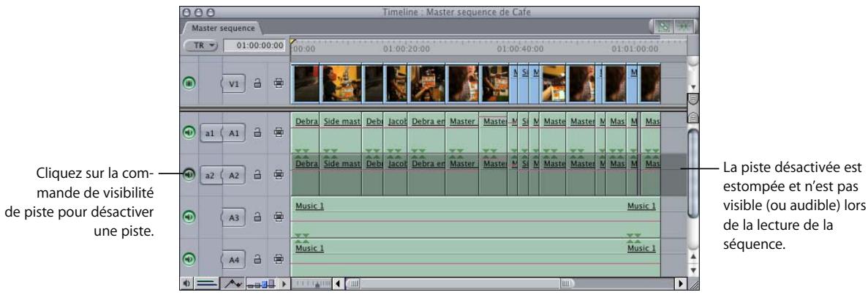Click the A4 destination track control
This screenshot has height=295, width=868.
(x=234, y=259)
